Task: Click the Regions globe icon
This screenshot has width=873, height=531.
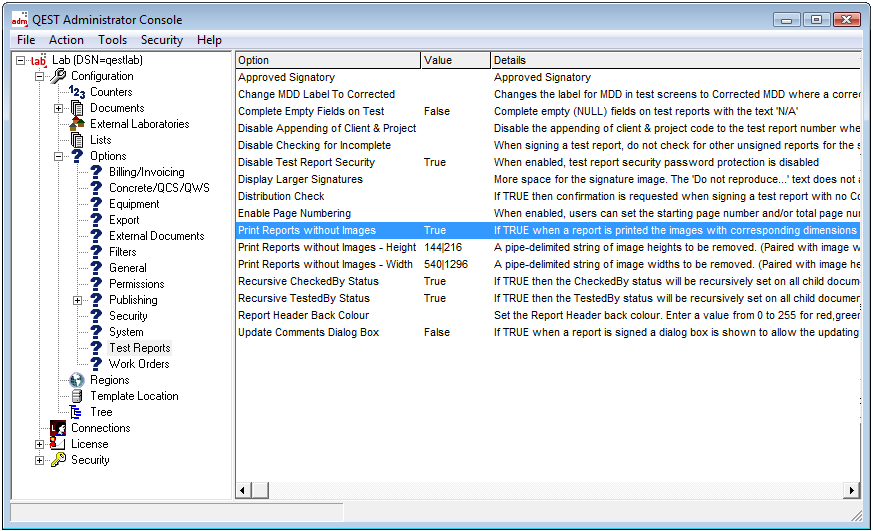Action: (77, 380)
